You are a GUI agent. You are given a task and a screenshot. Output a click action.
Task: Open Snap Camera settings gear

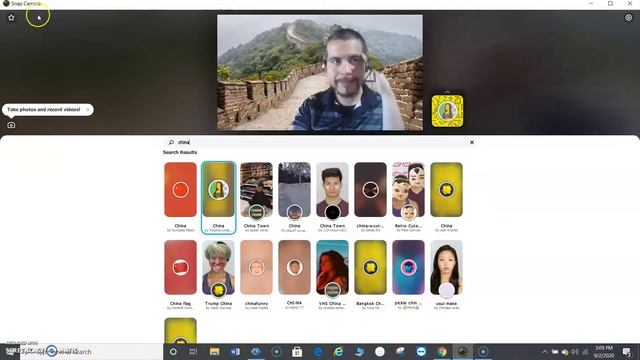[x=628, y=18]
